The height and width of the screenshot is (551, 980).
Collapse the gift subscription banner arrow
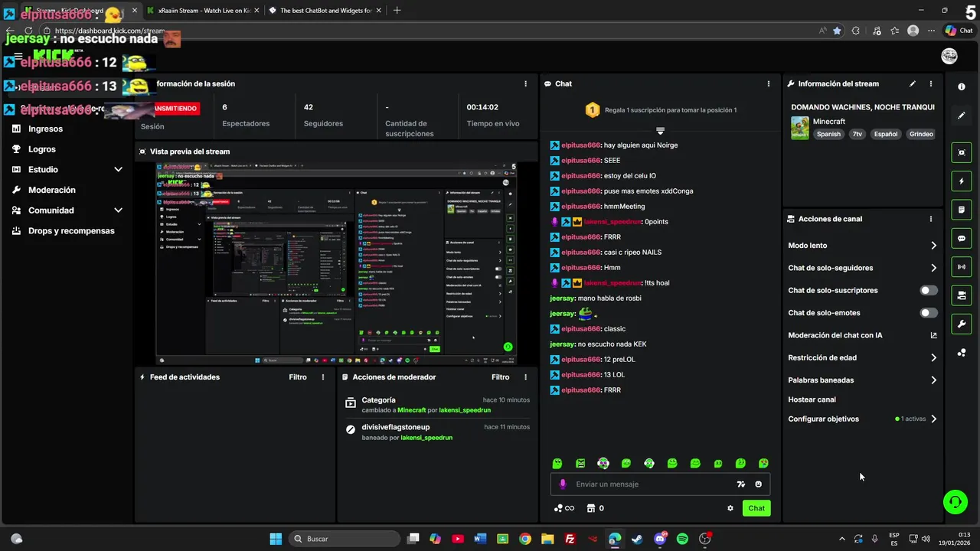(660, 131)
